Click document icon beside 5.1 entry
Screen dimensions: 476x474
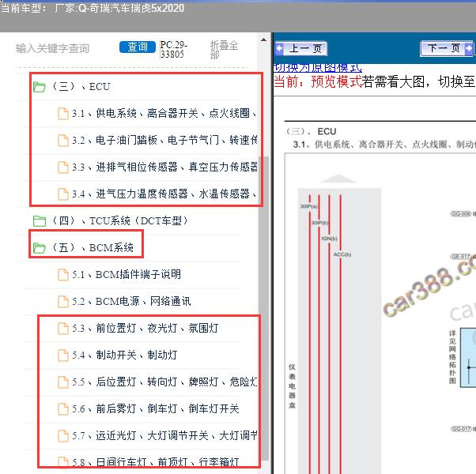pos(63,275)
